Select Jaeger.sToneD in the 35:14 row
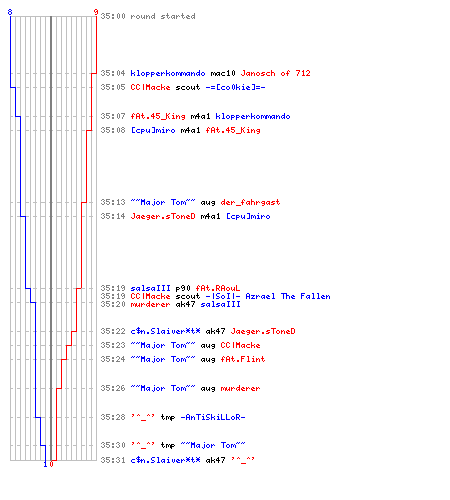 coord(163,216)
